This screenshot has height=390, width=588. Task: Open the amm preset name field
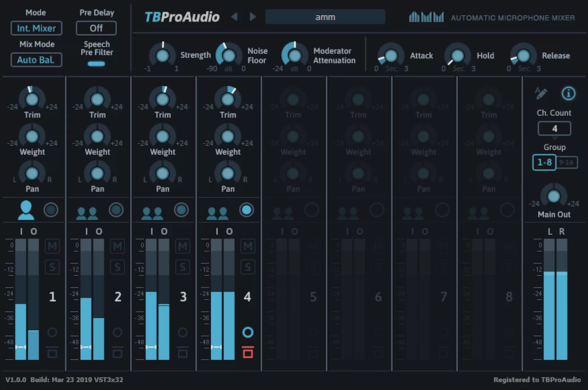(x=325, y=17)
